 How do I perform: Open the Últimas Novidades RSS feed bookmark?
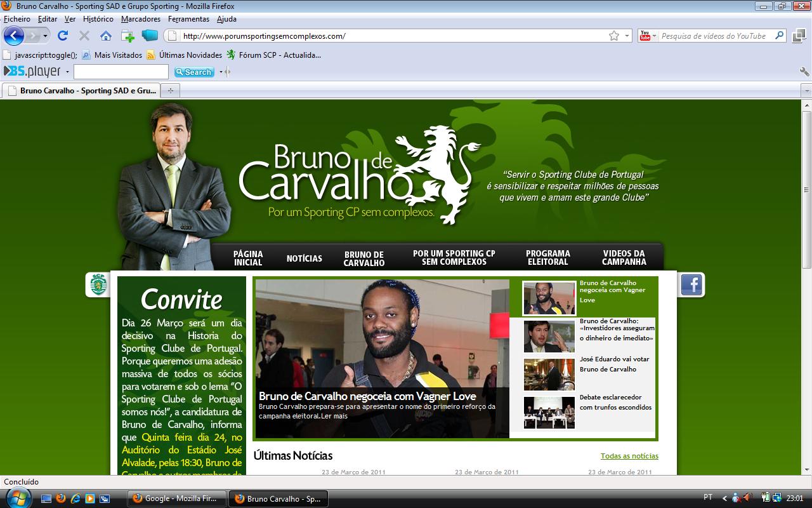pyautogui.click(x=185, y=55)
